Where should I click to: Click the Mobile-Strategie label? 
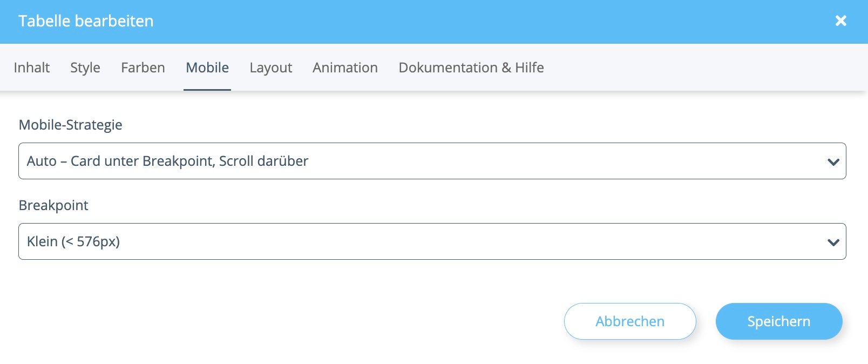pyautogui.click(x=71, y=125)
